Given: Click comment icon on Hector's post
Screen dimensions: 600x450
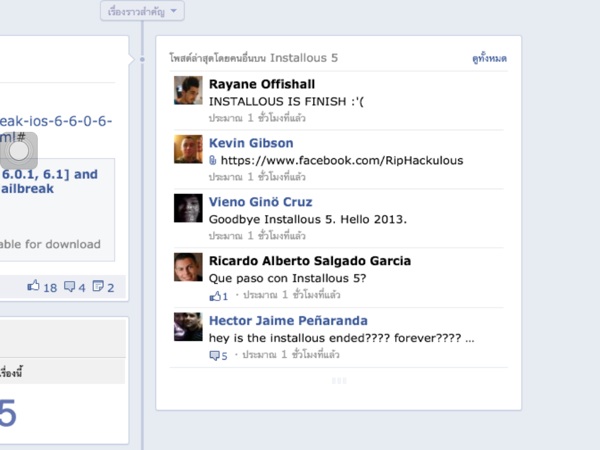Looking at the screenshot, I should [214, 356].
